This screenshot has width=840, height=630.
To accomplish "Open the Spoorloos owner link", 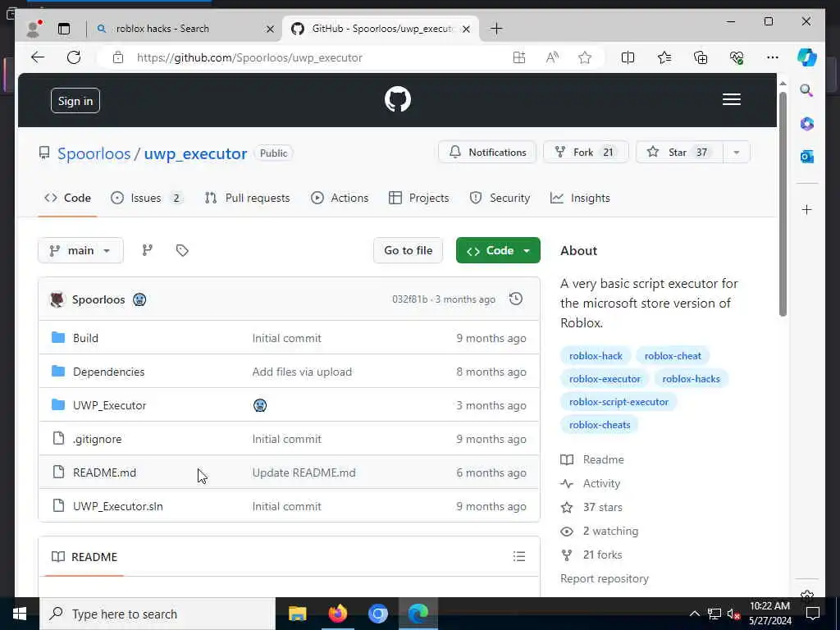I will [94, 153].
